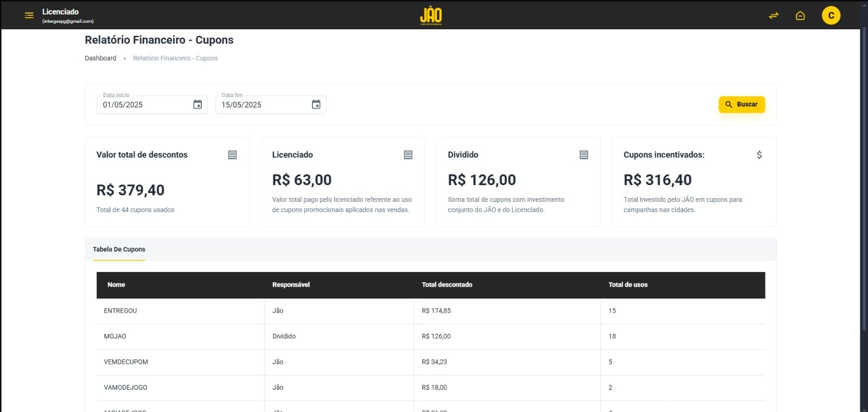Open the Data fim calendar picker
This screenshot has width=868, height=412.
[316, 104]
